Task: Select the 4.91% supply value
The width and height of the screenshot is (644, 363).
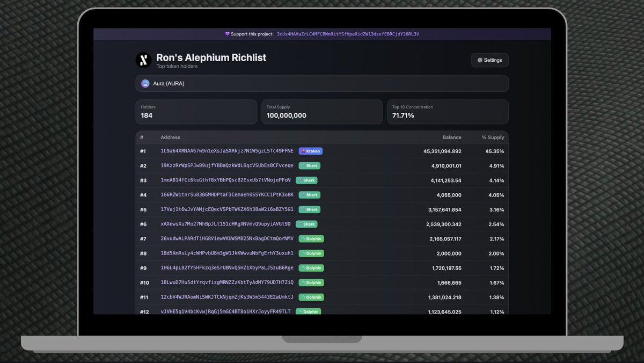Action: click(496, 166)
